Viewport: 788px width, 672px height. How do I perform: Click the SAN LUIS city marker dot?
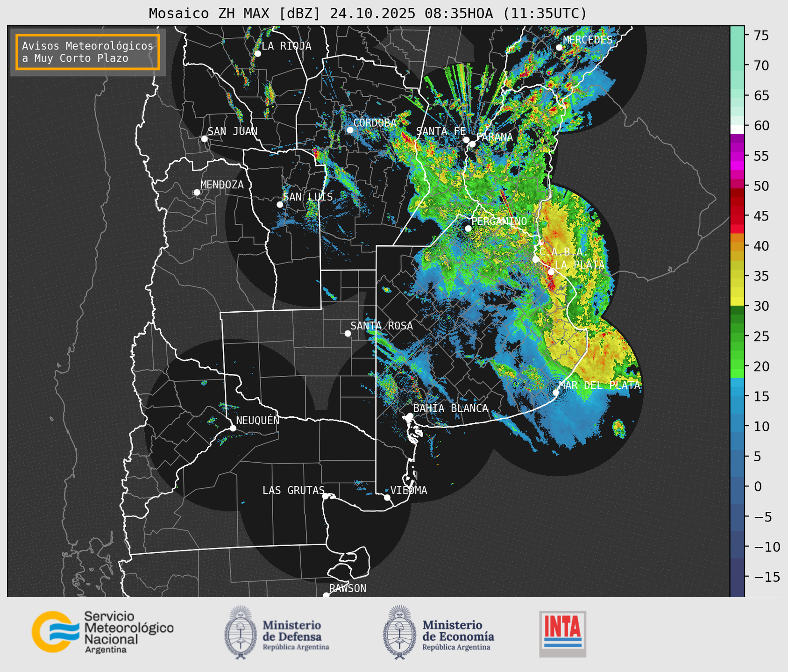tap(280, 205)
